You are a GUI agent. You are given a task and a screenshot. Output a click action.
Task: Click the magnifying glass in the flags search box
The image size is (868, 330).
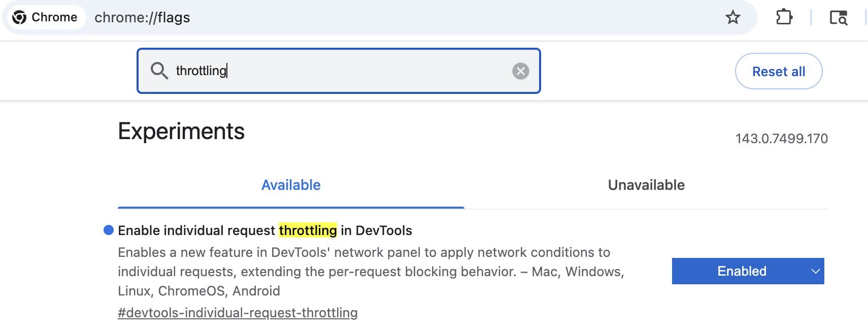[x=159, y=71]
